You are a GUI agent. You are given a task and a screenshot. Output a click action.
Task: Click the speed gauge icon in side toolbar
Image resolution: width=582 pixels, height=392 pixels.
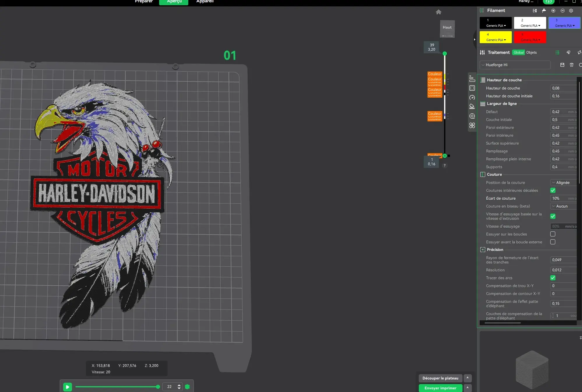point(472,97)
